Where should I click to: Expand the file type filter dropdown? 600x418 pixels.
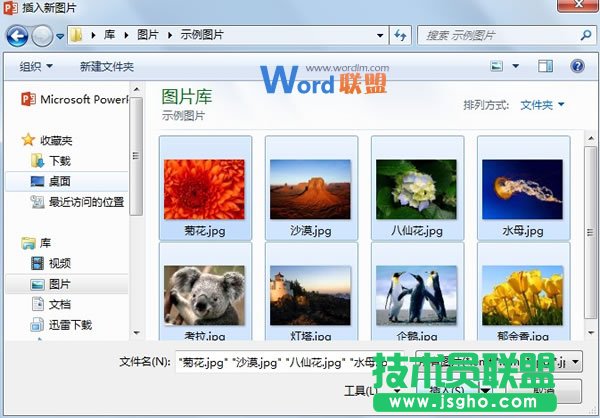tap(576, 362)
